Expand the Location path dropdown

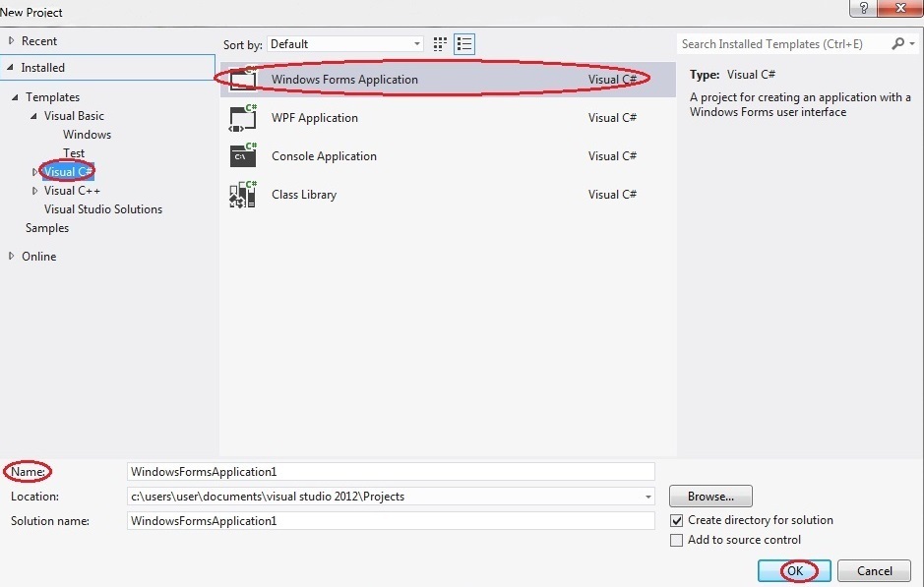click(647, 497)
